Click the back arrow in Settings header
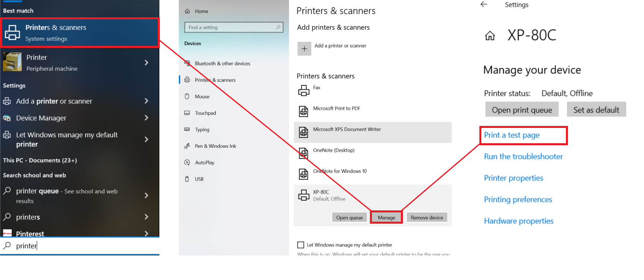 point(484,4)
